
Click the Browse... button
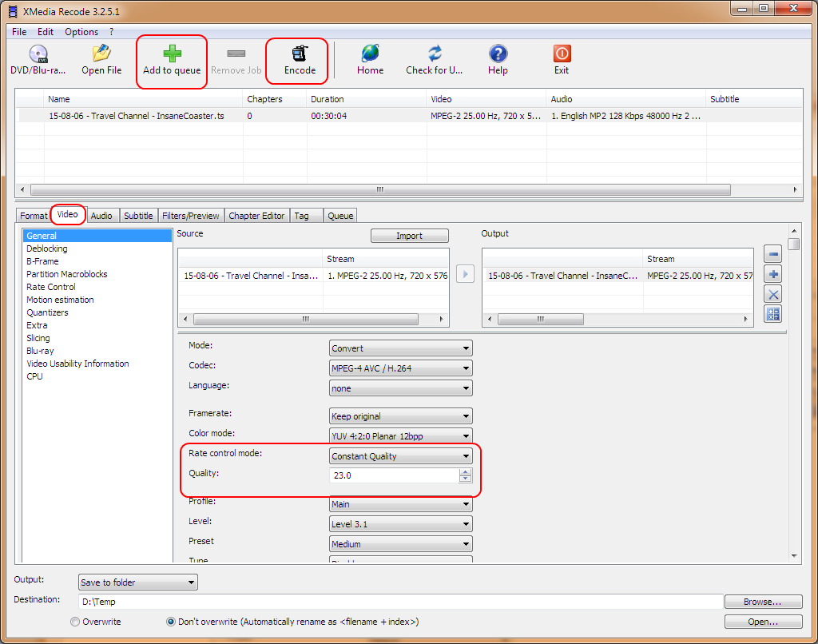(x=763, y=602)
